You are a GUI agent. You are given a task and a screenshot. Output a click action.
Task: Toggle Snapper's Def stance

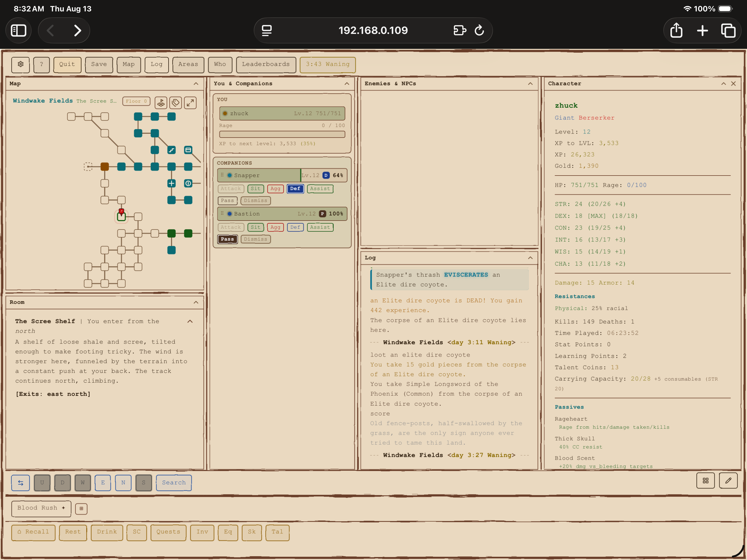295,189
